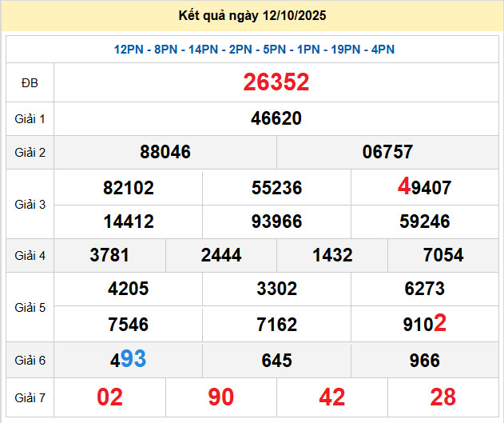Select the red Giải 7 number 90
The width and height of the screenshot is (504, 423).
pyautogui.click(x=221, y=397)
